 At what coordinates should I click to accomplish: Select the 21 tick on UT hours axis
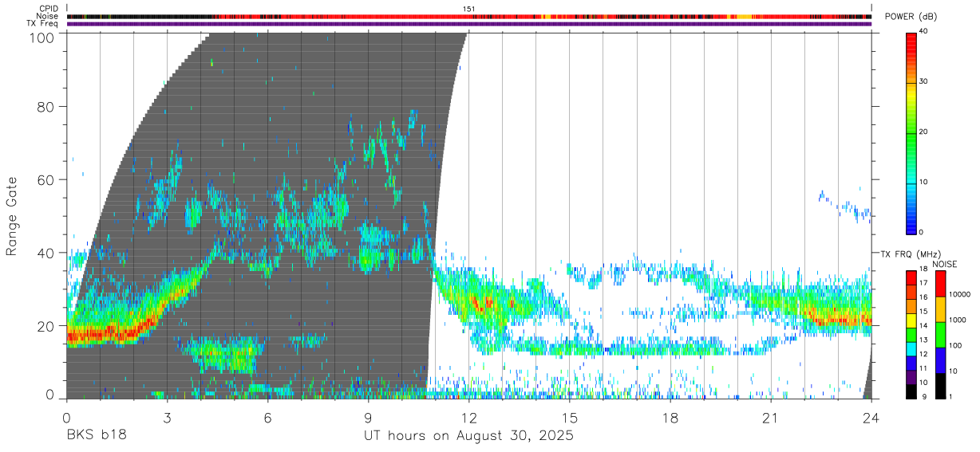pyautogui.click(x=771, y=417)
